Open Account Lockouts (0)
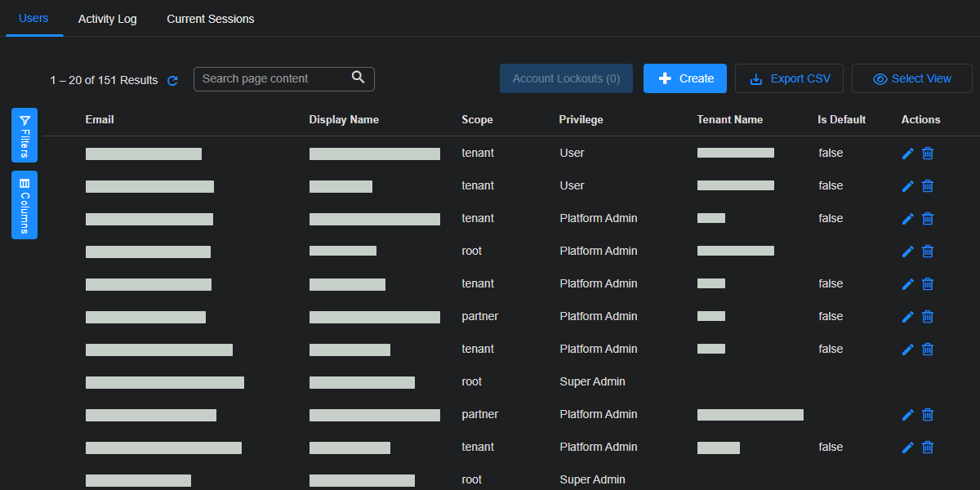Image resolution: width=980 pixels, height=490 pixels. (566, 78)
